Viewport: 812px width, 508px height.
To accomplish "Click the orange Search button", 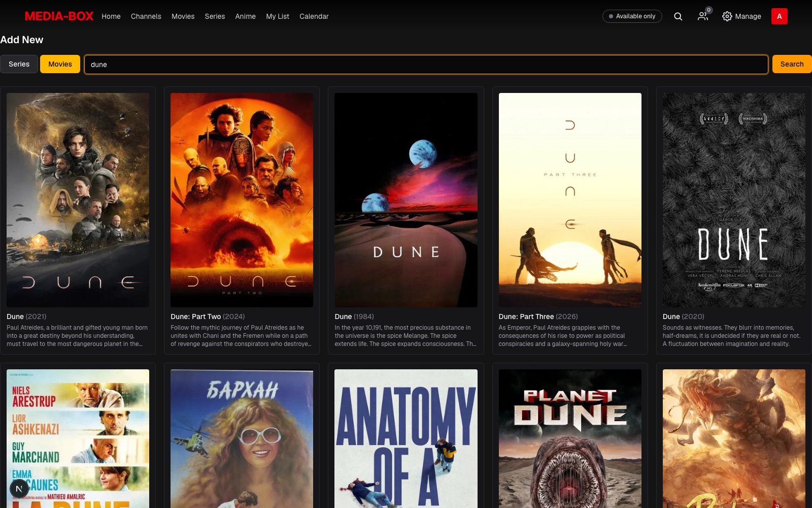I will [x=792, y=64].
